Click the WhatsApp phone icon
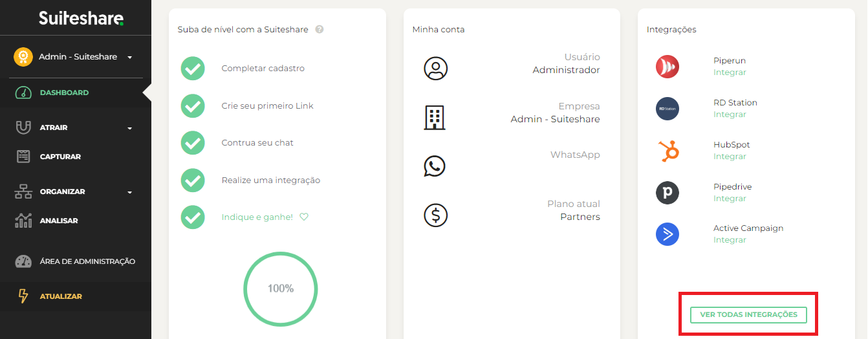Screen dimensions: 868x339 click(x=435, y=166)
